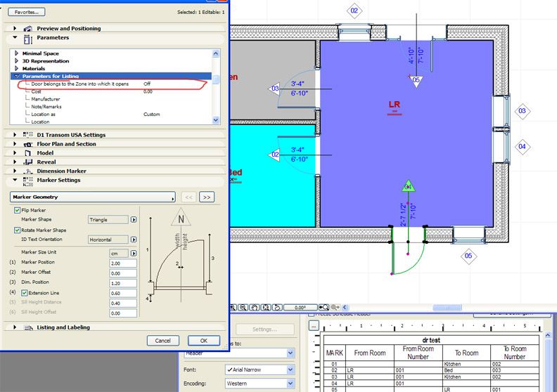This screenshot has width=557, height=392.
Task: Click the fit in window icon
Action: pyautogui.click(x=266, y=307)
